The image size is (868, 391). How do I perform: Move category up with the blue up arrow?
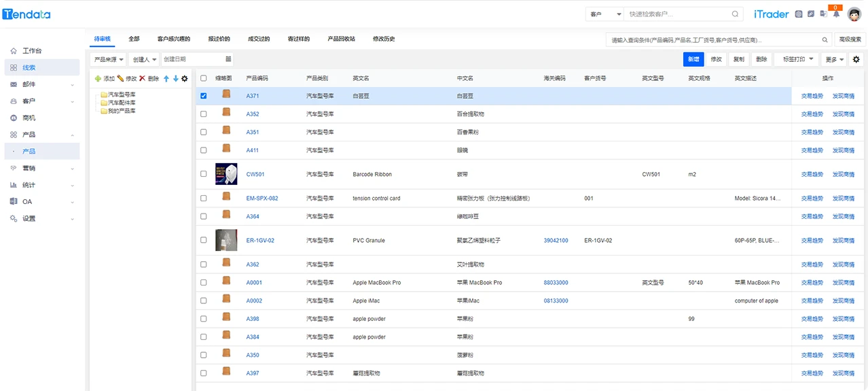point(166,79)
